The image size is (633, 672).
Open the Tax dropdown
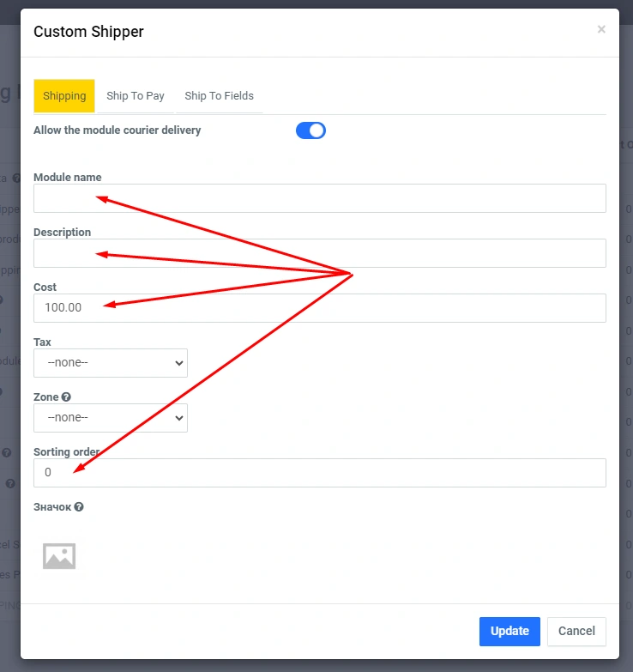tap(111, 363)
